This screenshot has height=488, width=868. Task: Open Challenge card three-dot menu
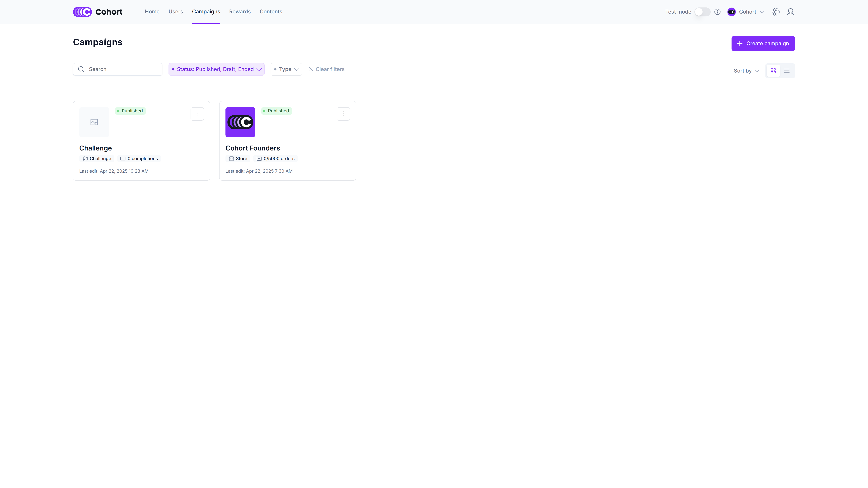(x=197, y=114)
